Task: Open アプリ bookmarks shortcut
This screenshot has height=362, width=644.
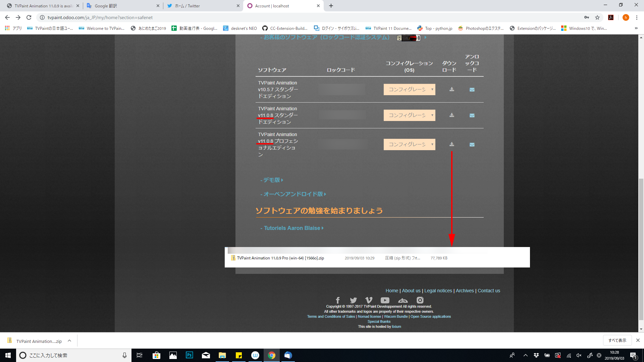Action: pos(13,28)
